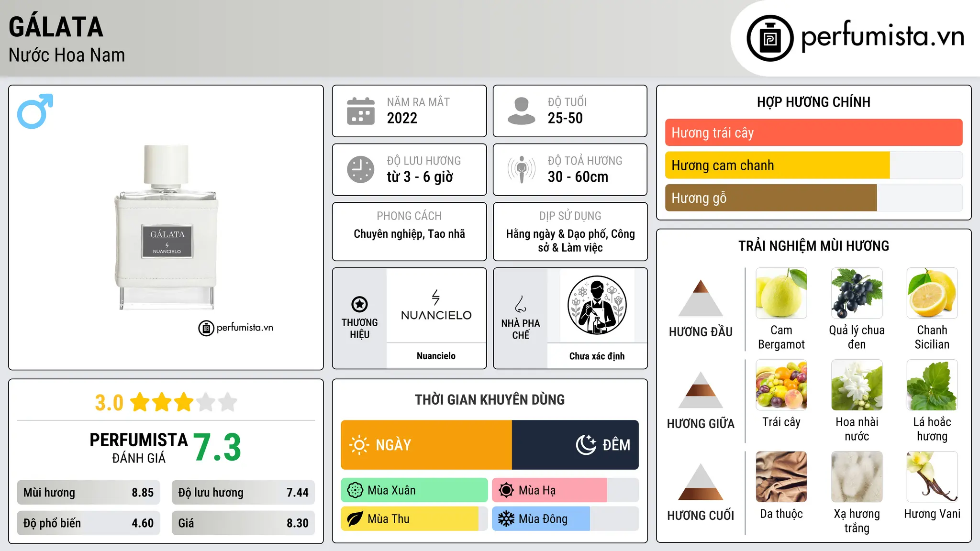Screen dimensions: 980x551
Task: Click the sun icon for Mùa Hạ
Action: pyautogui.click(x=506, y=490)
